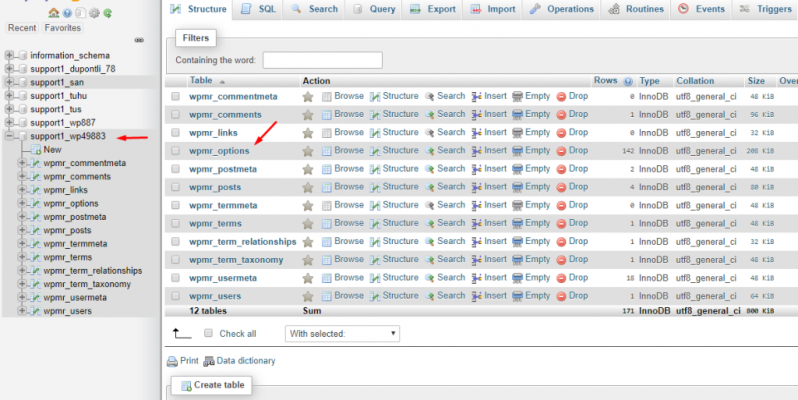The height and width of the screenshot is (400, 798).
Task: Click the collapse-all link icon in sidebar
Action: [x=139, y=41]
